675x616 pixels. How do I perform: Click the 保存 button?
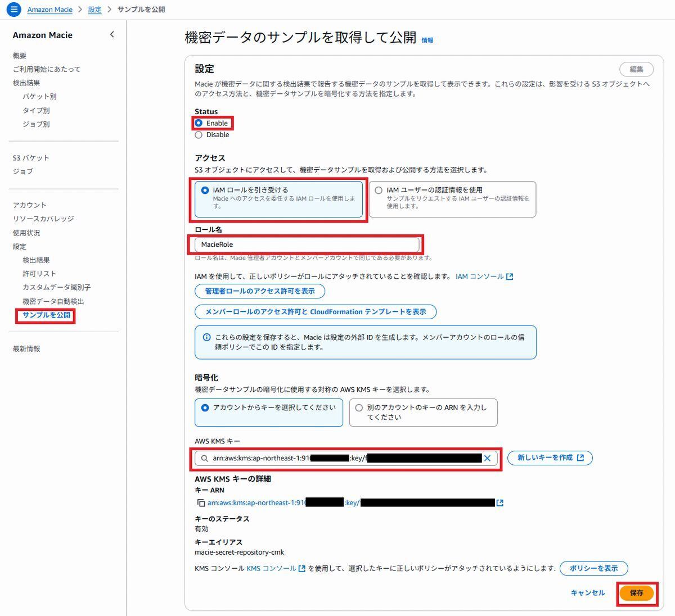[636, 593]
